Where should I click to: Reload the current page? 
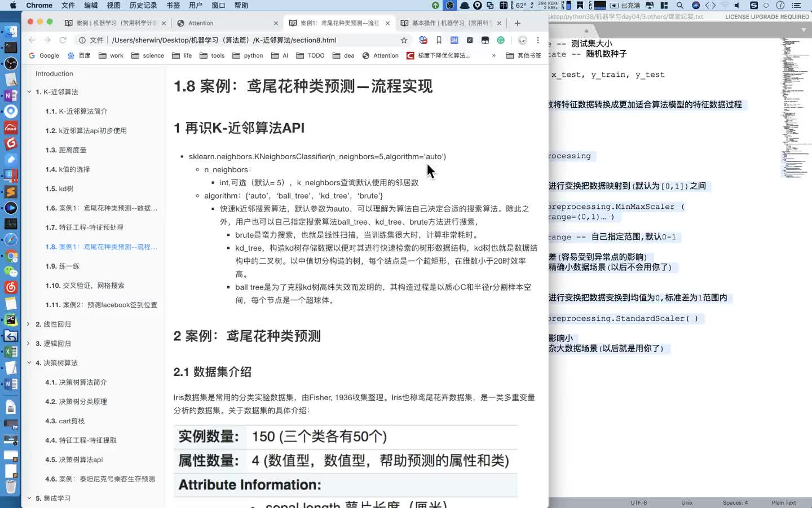click(x=63, y=40)
